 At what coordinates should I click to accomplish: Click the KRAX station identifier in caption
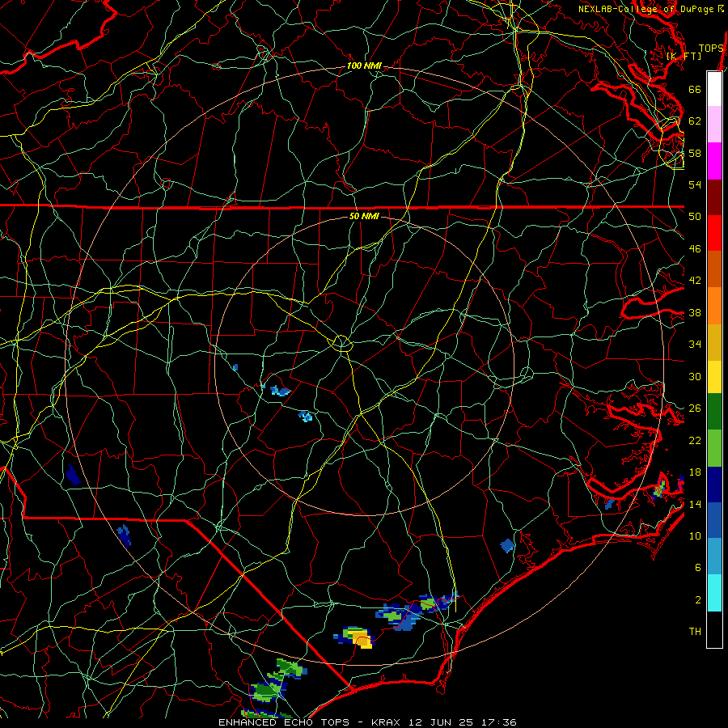387,722
